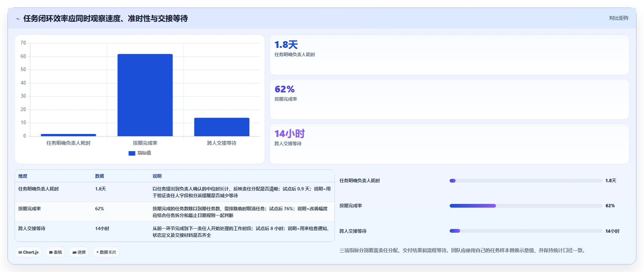Click the 62% value beside progress bar
Screen dimensions: 644x272
[610, 206]
